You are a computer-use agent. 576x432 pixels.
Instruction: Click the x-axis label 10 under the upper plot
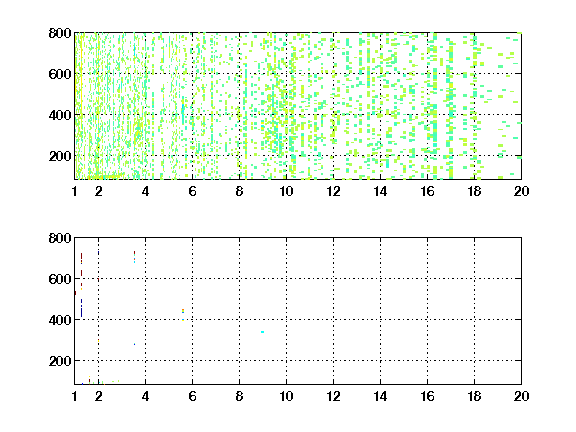click(x=286, y=191)
